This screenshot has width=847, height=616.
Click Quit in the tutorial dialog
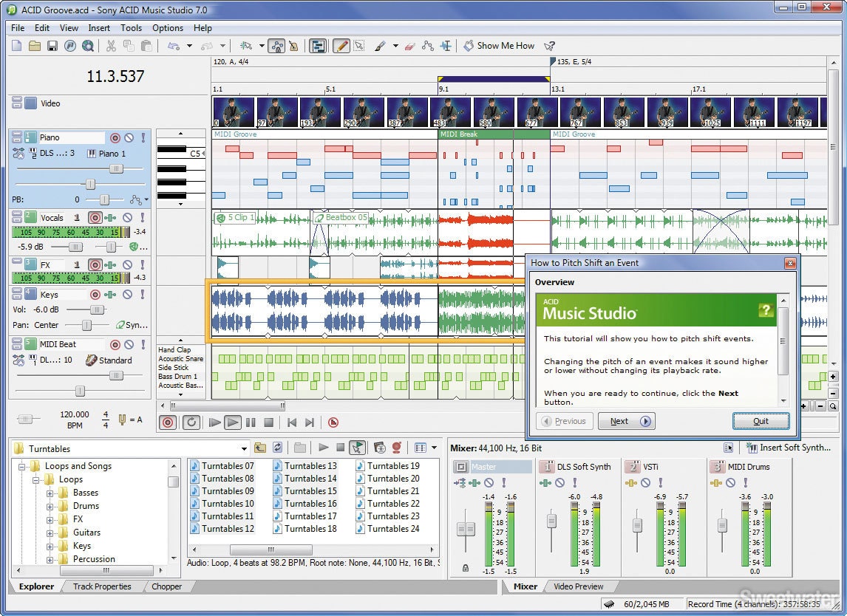tap(761, 421)
